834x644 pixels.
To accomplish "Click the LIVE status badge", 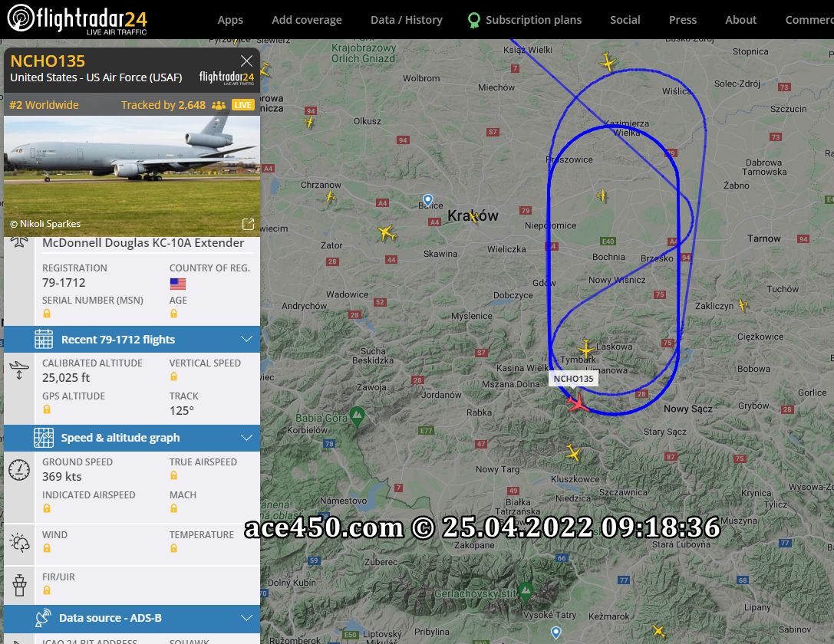I will 242,105.
